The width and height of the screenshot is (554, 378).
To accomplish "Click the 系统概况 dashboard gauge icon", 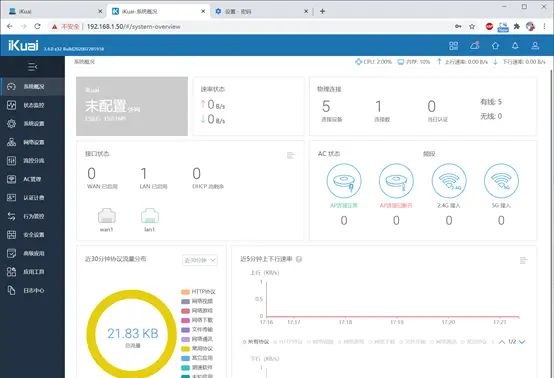I will click(11, 87).
